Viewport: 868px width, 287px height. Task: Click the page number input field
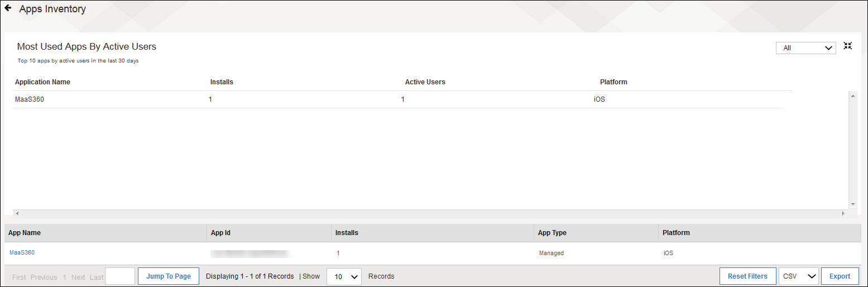120,276
